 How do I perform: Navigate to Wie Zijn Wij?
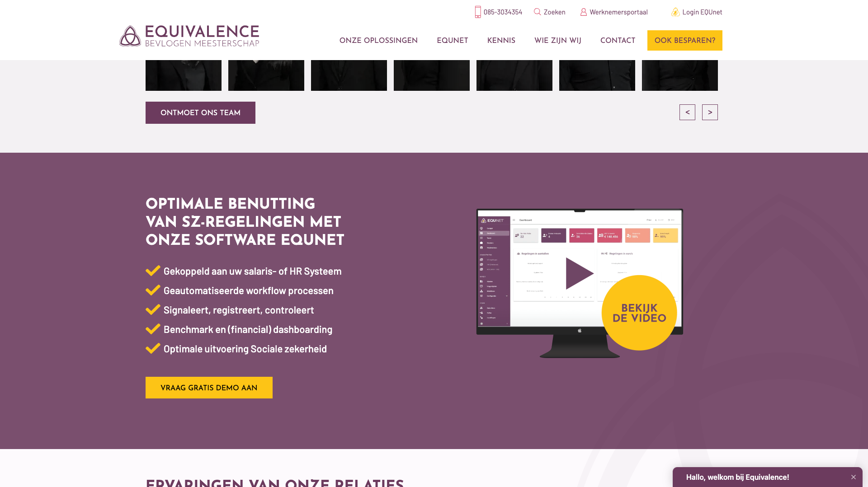[557, 41]
